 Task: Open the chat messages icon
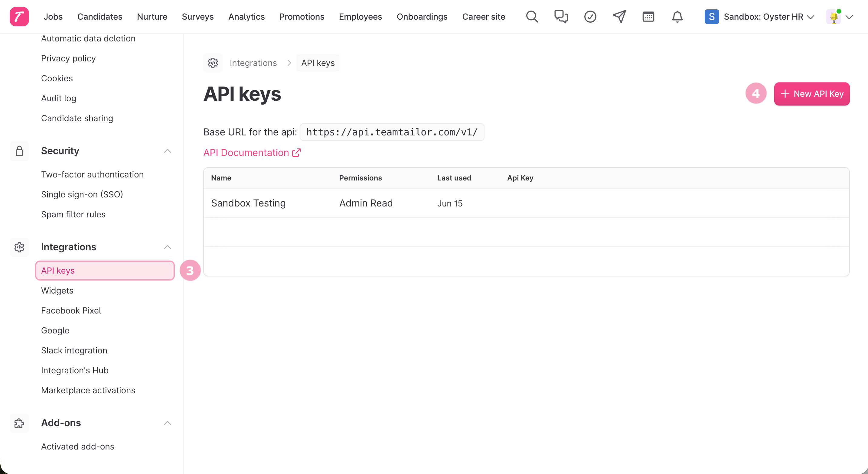pos(561,17)
